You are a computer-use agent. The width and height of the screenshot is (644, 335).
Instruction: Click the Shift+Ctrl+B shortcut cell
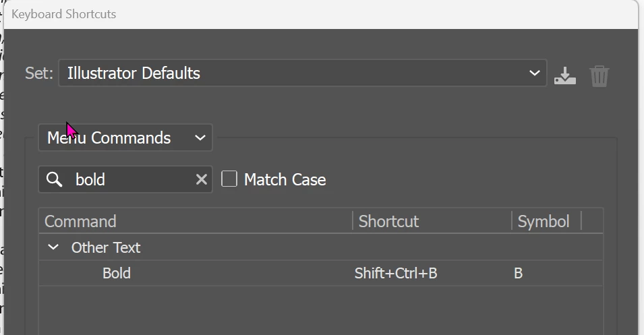point(396,273)
